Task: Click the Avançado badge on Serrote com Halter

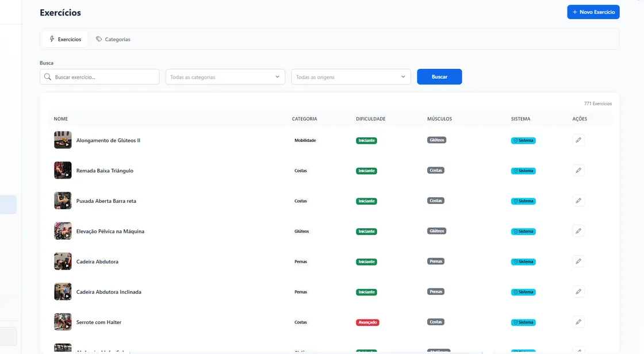Action: (x=367, y=322)
